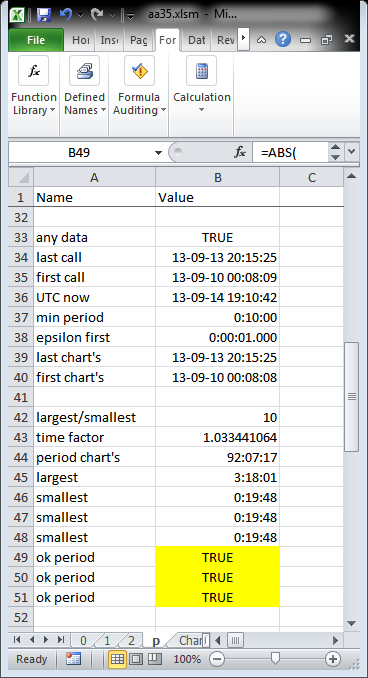Image resolution: width=368 pixels, height=678 pixels.
Task: Open the Calculation options group
Action: coord(202,86)
